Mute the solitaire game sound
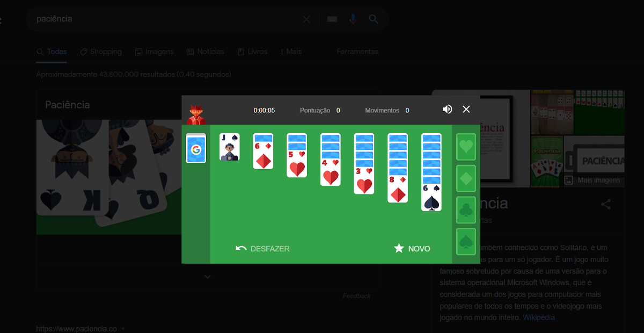The image size is (644, 333). [x=447, y=110]
